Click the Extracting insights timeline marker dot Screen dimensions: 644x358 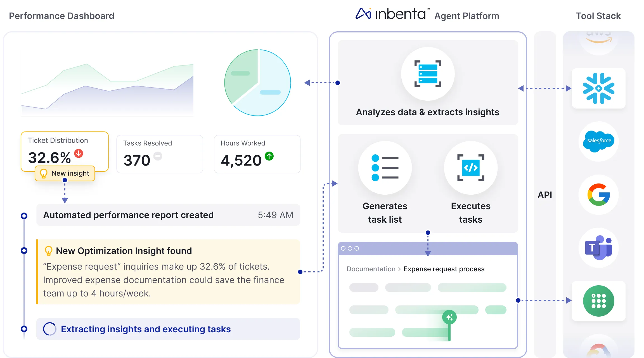24,329
